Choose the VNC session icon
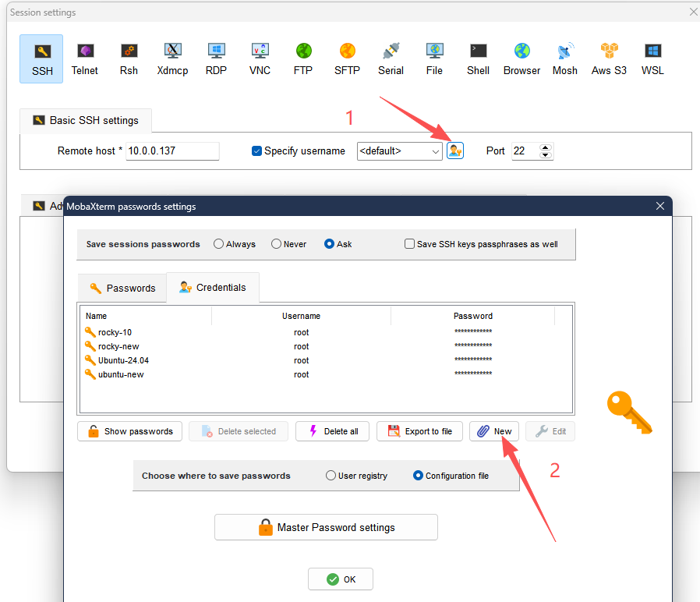 tap(260, 59)
